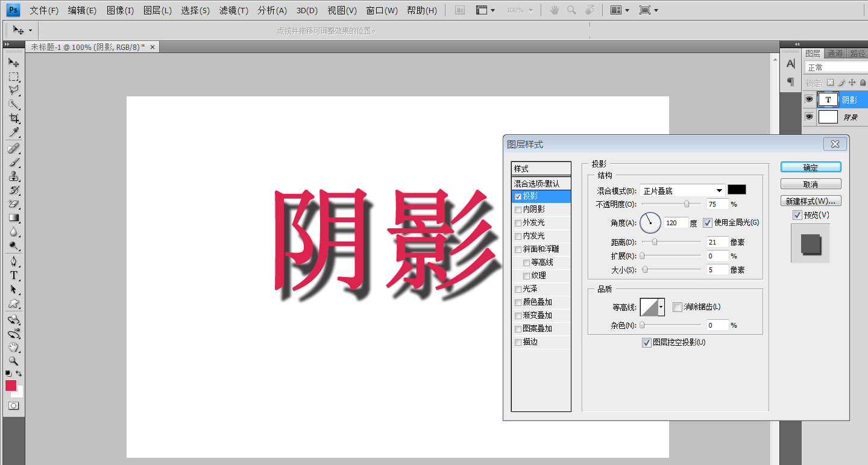Select the Zoom tool in the toolbox

click(13, 361)
